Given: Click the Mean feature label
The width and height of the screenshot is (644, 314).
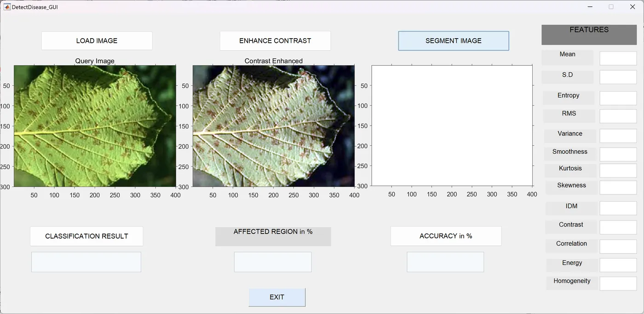Looking at the screenshot, I should pyautogui.click(x=568, y=57).
